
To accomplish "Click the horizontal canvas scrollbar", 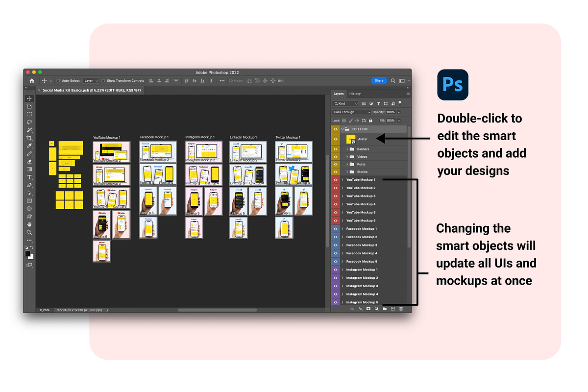I will (x=217, y=310).
